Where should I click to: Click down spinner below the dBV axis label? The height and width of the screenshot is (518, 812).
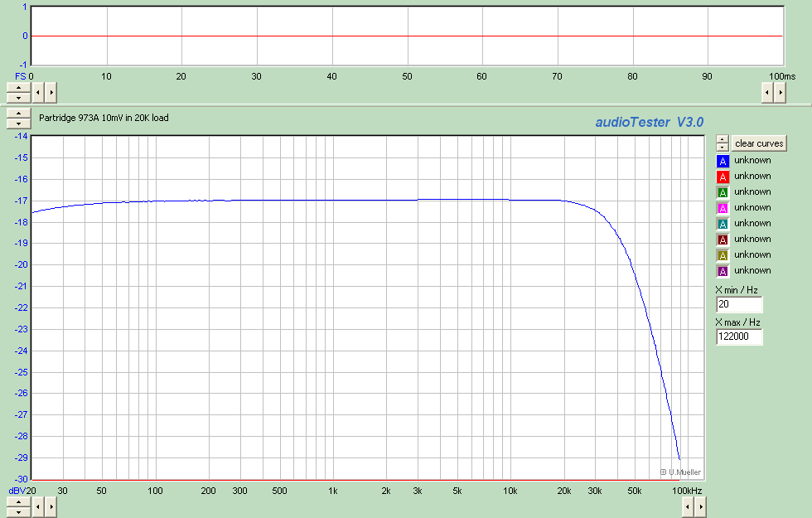point(18,512)
